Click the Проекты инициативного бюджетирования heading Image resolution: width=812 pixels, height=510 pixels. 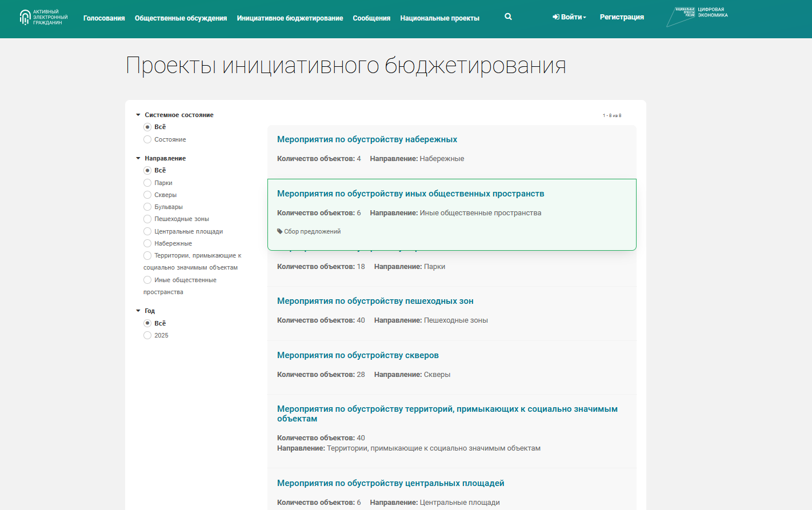pos(346,66)
